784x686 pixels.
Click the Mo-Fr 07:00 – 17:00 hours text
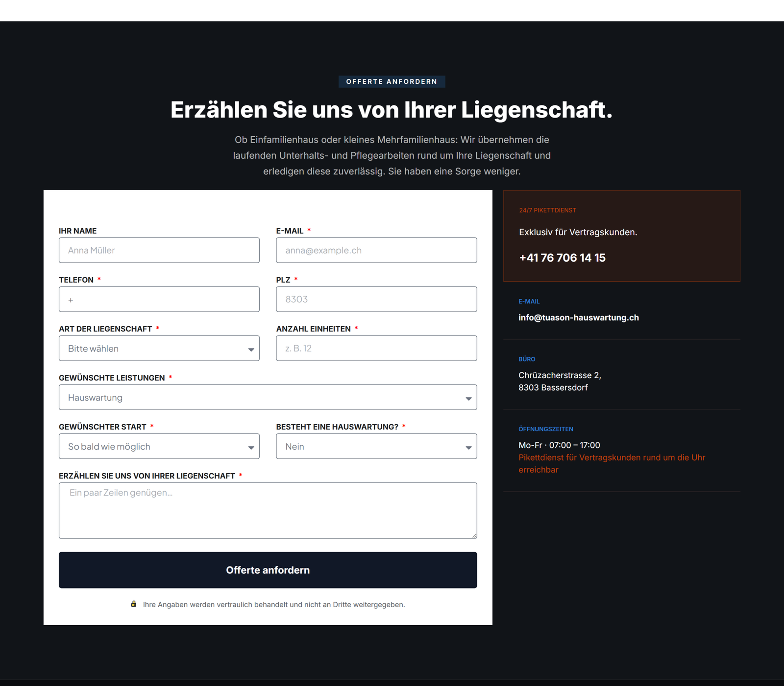[559, 445]
